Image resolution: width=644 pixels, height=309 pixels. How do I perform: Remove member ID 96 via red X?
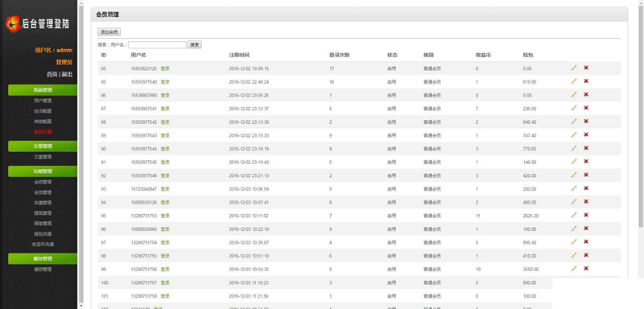586,229
